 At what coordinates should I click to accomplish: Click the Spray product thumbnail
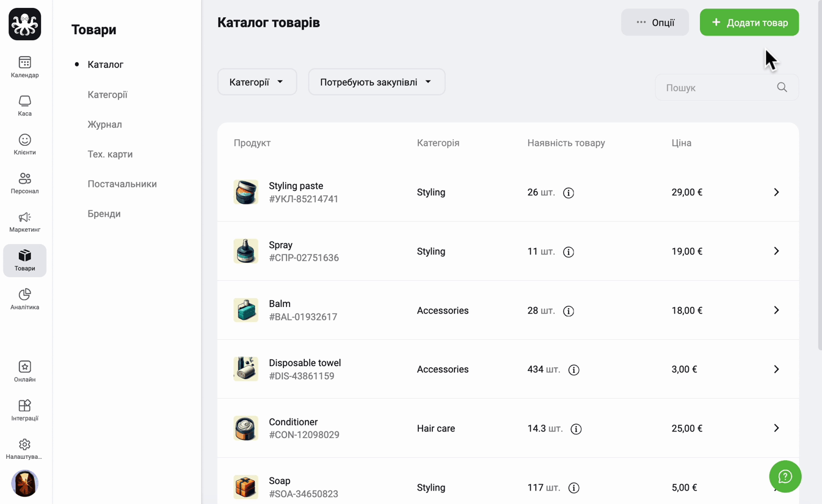[246, 251]
